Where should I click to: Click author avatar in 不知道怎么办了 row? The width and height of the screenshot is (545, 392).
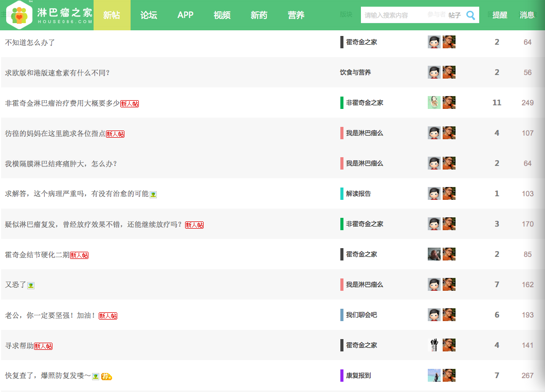click(434, 42)
